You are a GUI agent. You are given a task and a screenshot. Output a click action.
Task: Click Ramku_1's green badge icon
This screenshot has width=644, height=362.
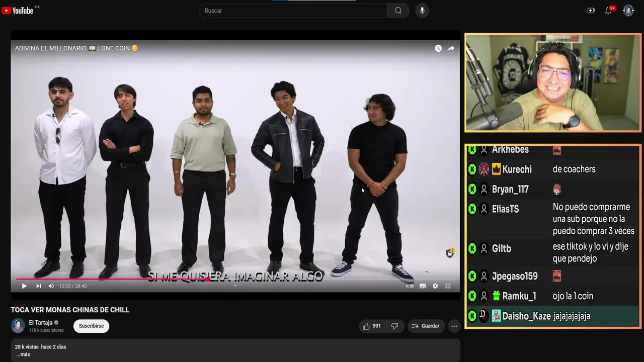tap(496, 296)
